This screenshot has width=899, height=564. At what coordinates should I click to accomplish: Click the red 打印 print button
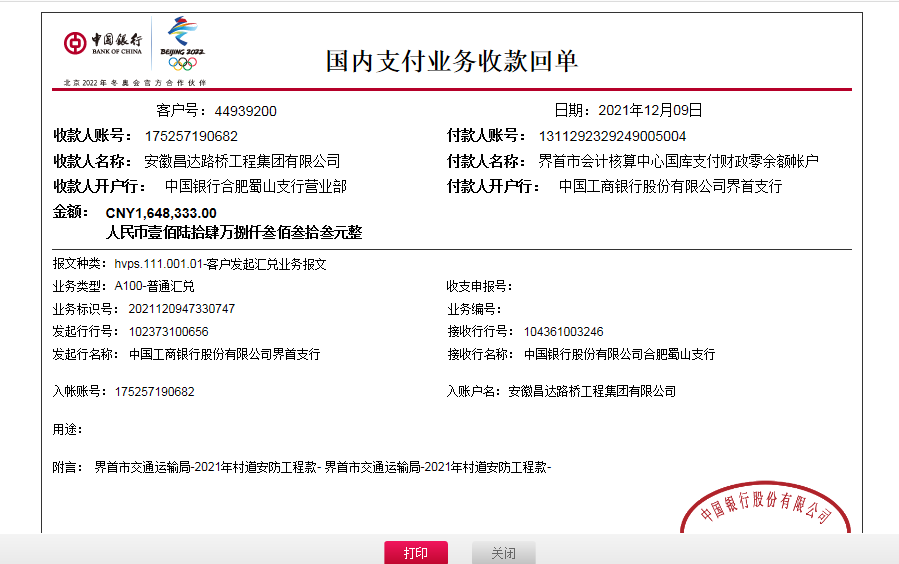tap(415, 553)
